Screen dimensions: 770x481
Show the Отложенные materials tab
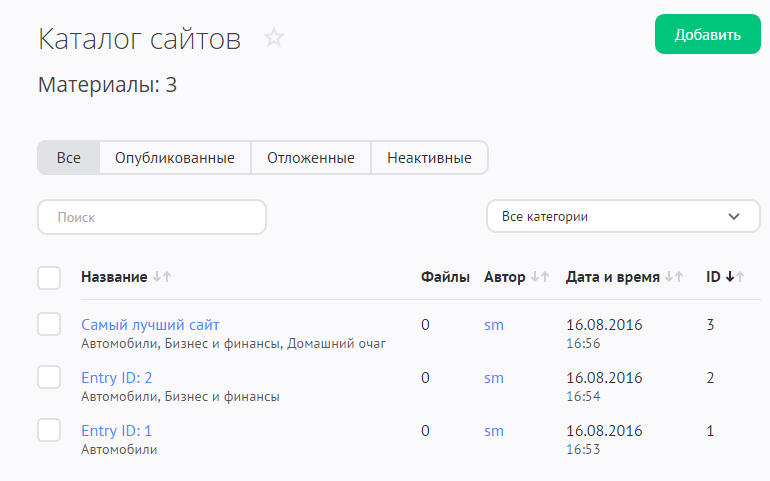click(x=311, y=158)
